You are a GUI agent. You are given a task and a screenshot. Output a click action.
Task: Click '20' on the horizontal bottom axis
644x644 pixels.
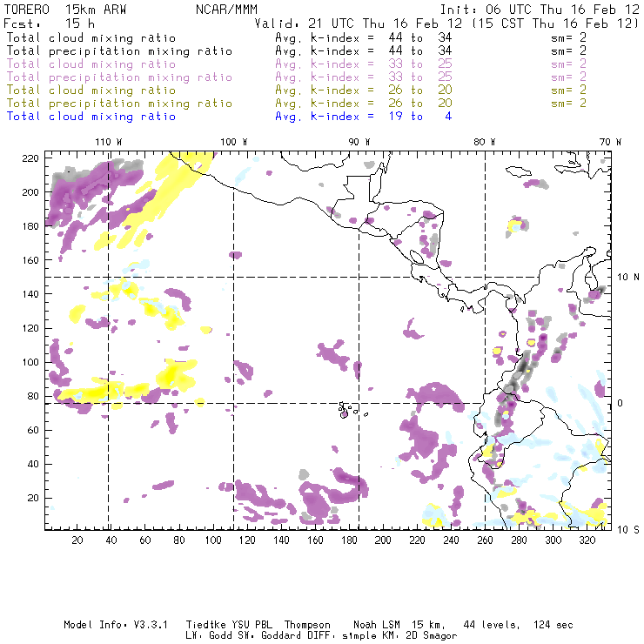pyautogui.click(x=77, y=540)
